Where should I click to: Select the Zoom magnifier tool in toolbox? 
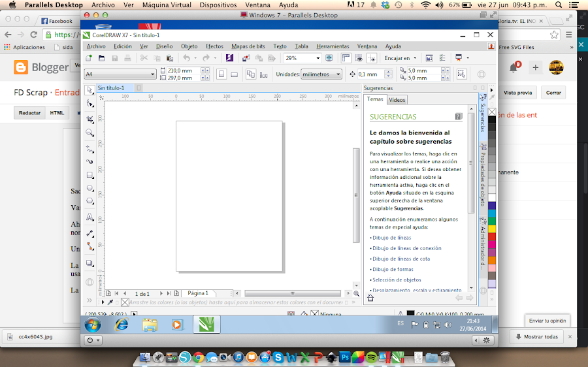click(90, 133)
